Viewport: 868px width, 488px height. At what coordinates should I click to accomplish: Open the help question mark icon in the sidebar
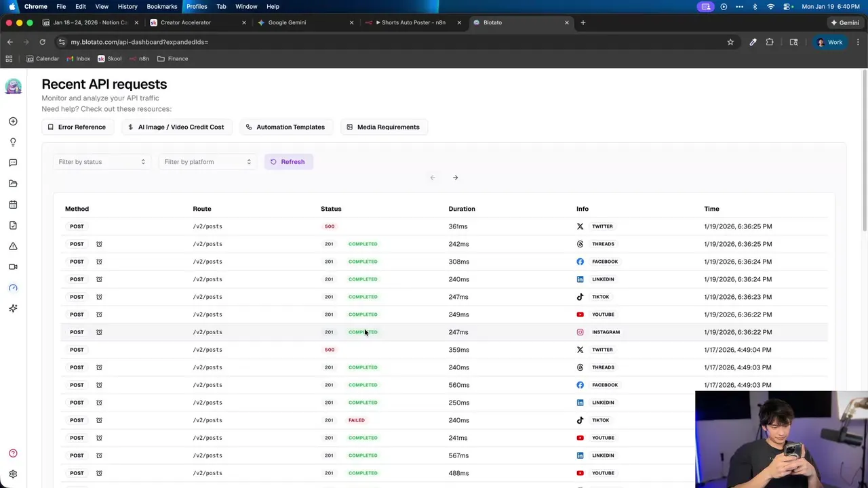coord(13,453)
